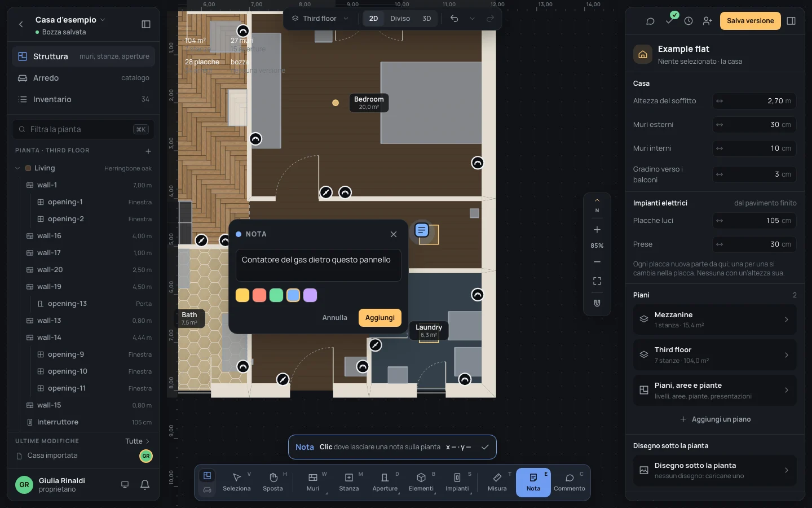Open Piani, aree e piante section
Viewport: 812px width, 508px height.
coord(715,390)
